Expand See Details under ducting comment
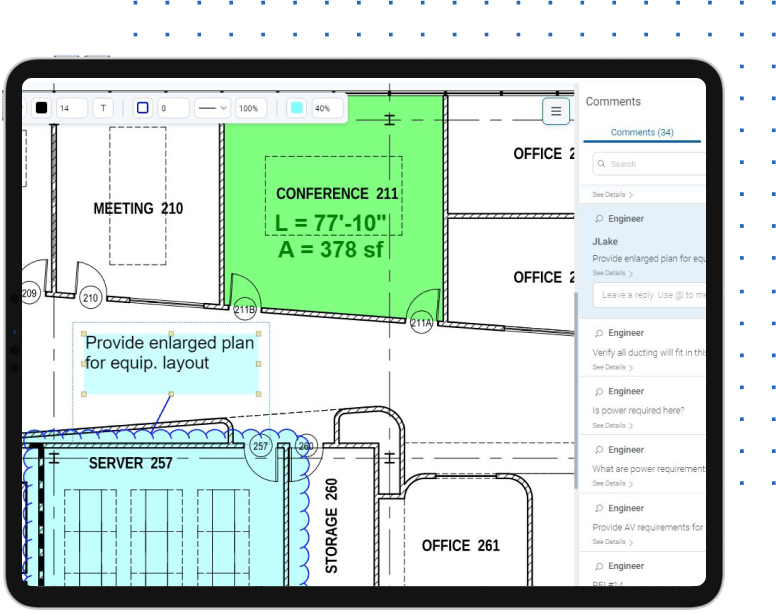 [x=612, y=367]
